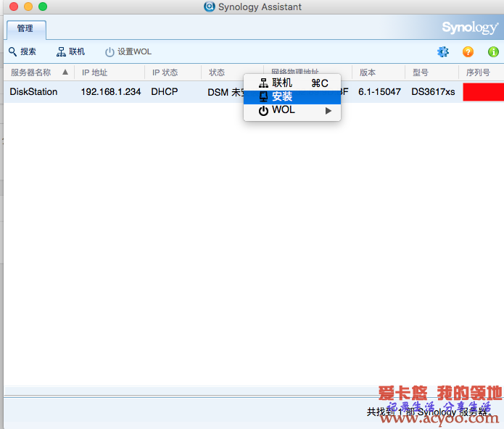This screenshot has height=429, width=504.
Task: Click the Synology logo in header
Action: click(x=470, y=28)
